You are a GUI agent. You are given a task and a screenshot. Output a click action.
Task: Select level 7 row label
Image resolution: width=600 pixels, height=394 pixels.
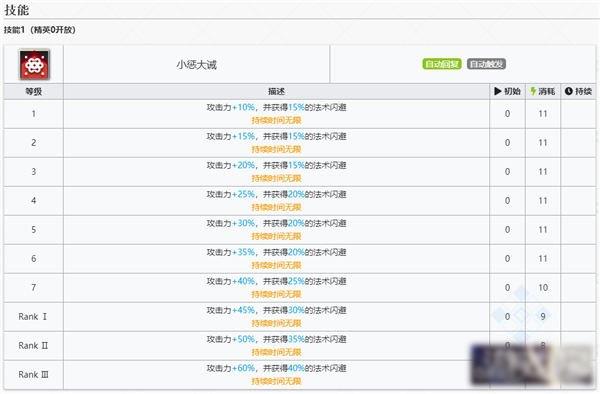34,288
